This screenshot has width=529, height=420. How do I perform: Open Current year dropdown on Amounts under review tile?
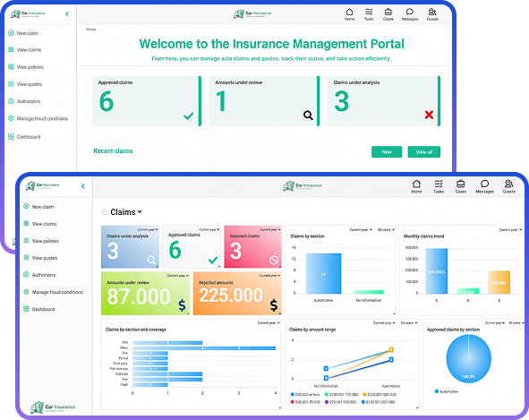[x=178, y=276]
